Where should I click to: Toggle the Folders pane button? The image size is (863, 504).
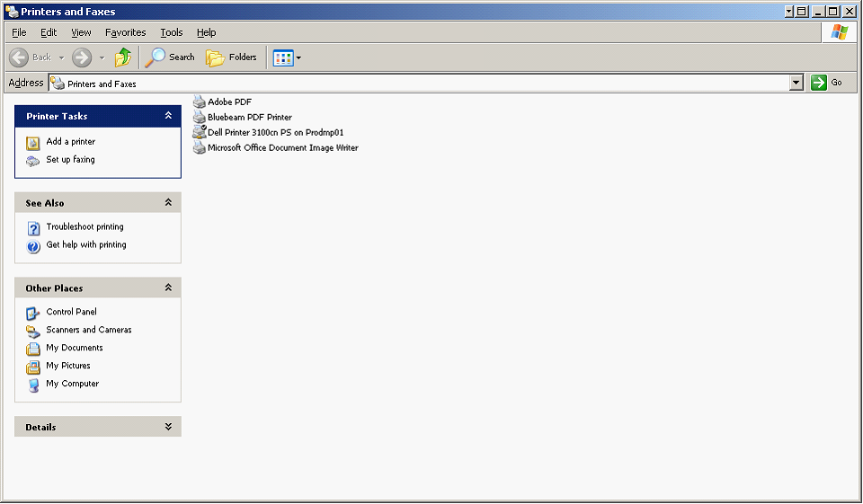(x=232, y=57)
